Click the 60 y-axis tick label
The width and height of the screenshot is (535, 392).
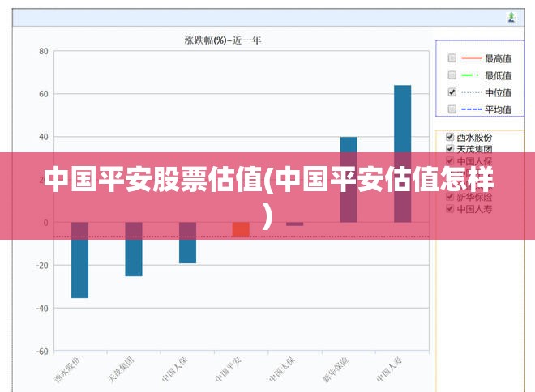[x=44, y=94]
